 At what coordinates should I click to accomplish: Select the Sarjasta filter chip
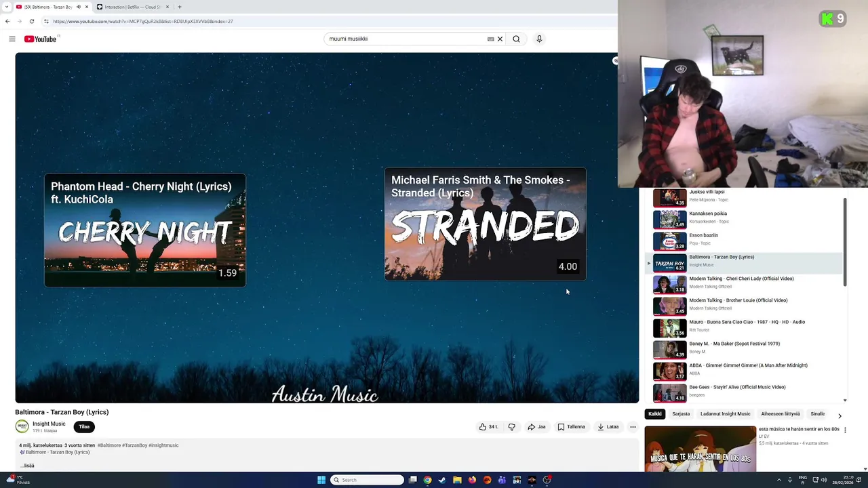(681, 414)
